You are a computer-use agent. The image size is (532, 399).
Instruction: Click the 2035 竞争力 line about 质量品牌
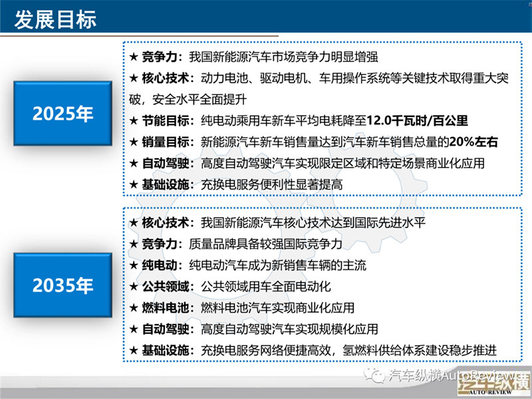click(236, 244)
